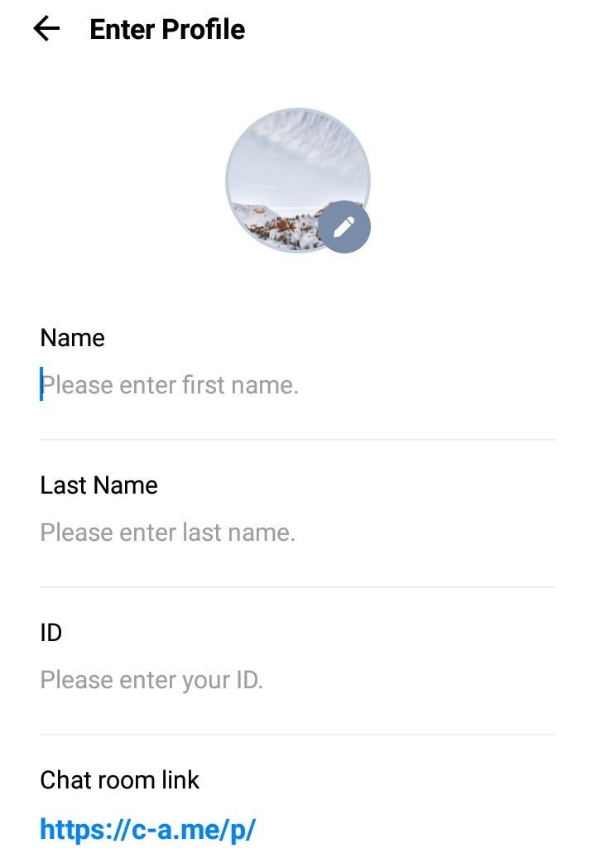Screen dimensions: 596x868
Task: Click the 'Last Name' field label
Action: [x=99, y=485]
